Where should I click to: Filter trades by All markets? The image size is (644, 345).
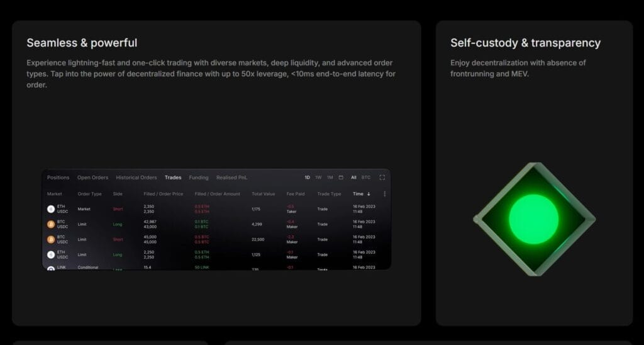click(x=354, y=178)
